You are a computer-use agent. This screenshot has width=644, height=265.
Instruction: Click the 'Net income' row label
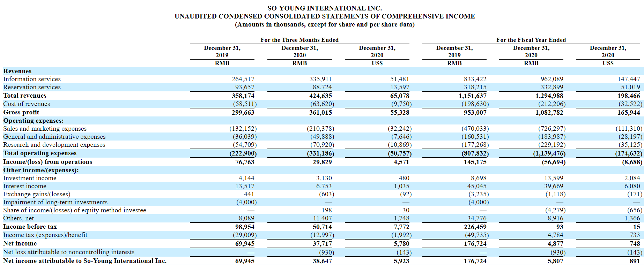(x=20, y=243)
